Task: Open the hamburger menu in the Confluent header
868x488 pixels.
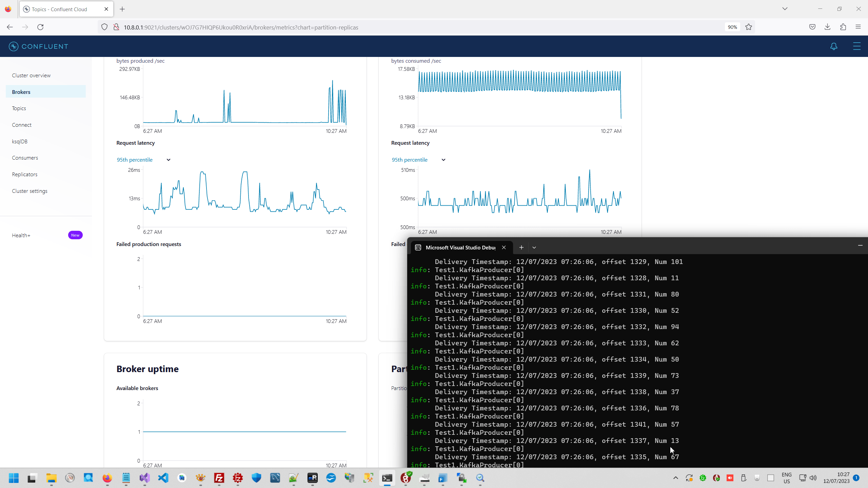Action: (x=857, y=46)
